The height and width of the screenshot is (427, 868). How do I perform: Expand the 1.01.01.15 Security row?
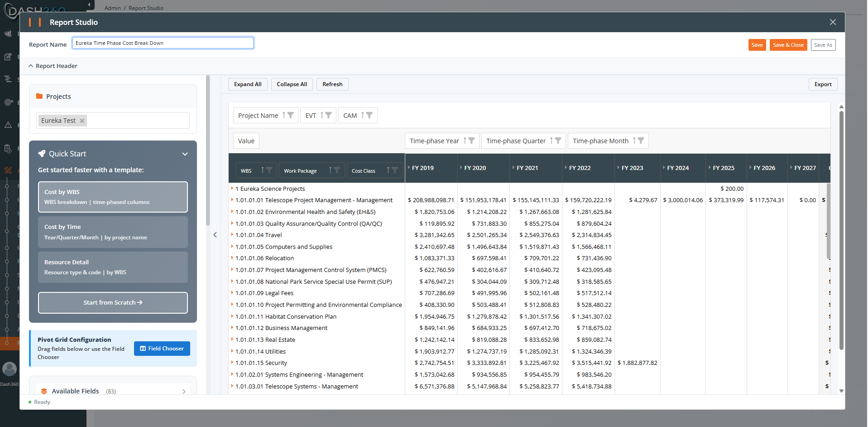coord(232,363)
